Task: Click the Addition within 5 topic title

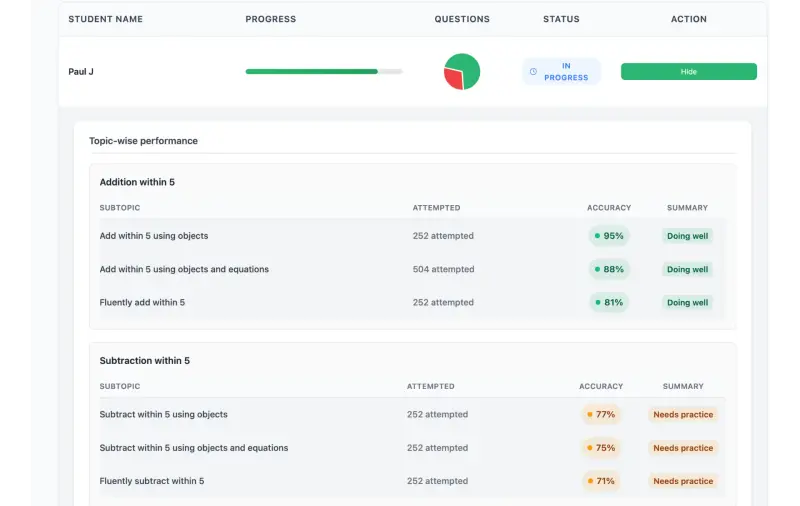Action: coord(137,182)
